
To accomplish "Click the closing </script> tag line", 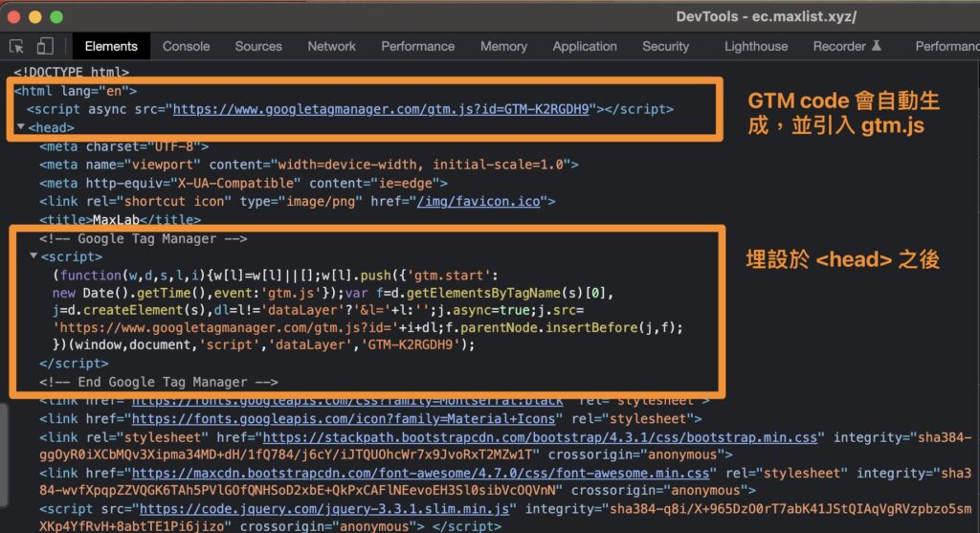I will pyautogui.click(x=74, y=363).
